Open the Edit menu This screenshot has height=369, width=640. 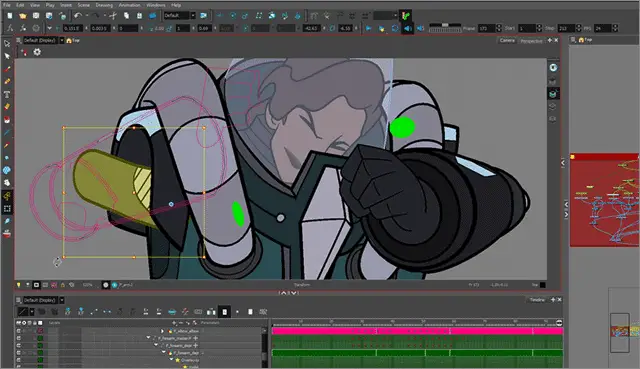(20, 5)
